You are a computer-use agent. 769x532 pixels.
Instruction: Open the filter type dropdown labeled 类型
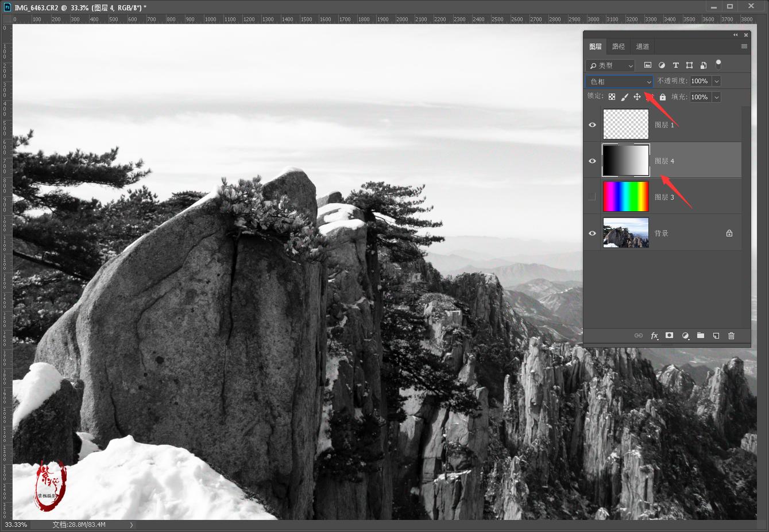pyautogui.click(x=610, y=65)
